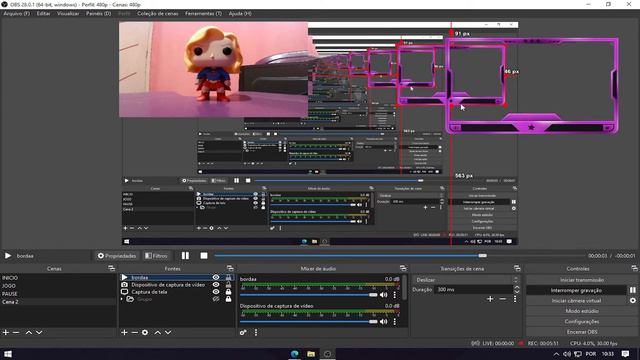This screenshot has width=640, height=360.
Task: Undock the Fontes panel
Action: tap(230, 268)
